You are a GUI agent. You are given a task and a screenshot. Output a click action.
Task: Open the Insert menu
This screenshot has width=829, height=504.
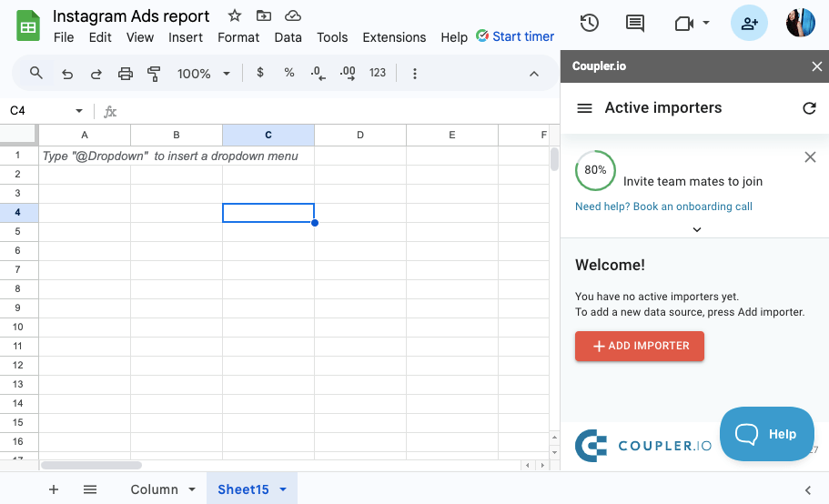(x=185, y=37)
